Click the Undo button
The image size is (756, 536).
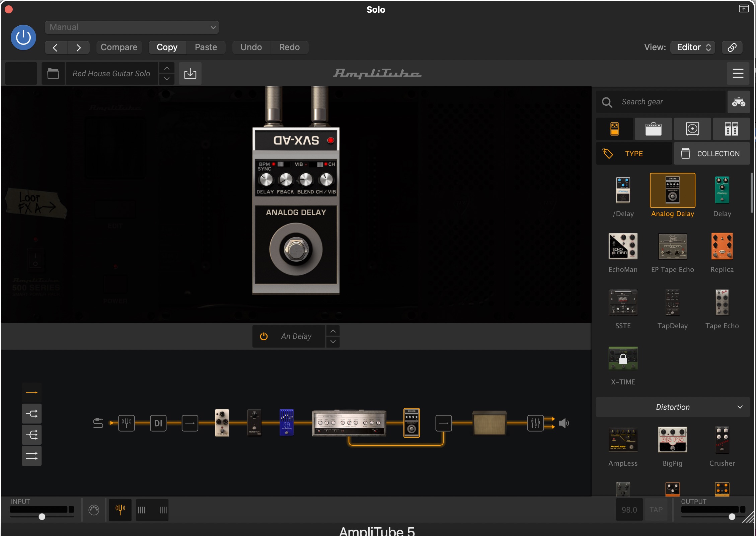tap(251, 48)
